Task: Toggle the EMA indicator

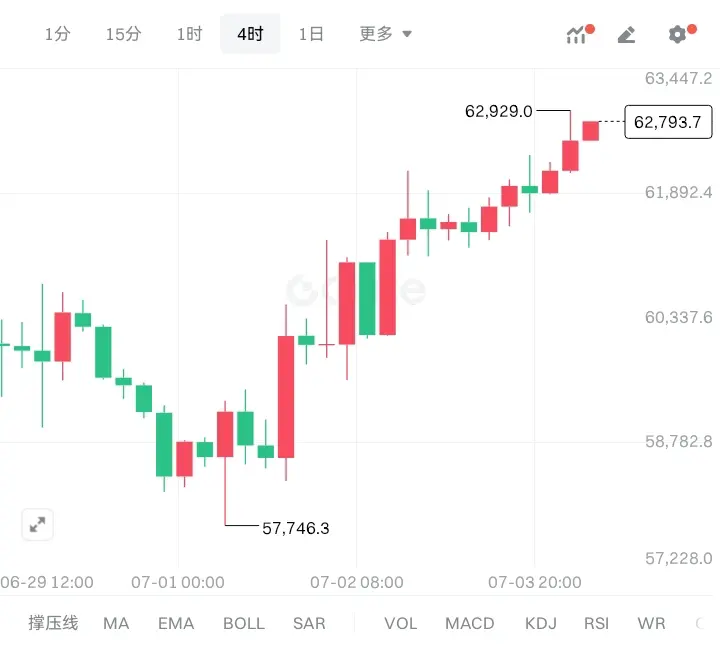Action: [176, 623]
